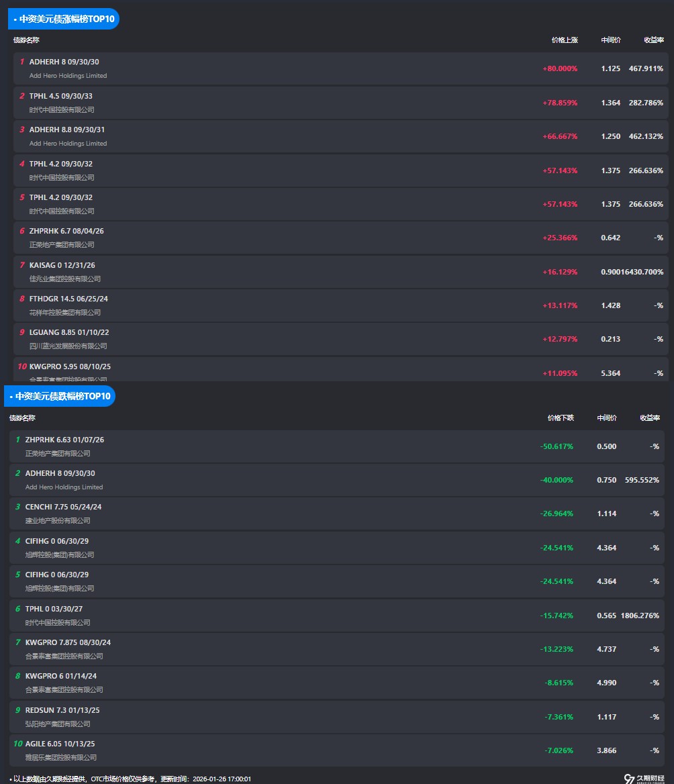The width and height of the screenshot is (674, 784).
Task: Click the -50.617% price drop value
Action: click(x=557, y=446)
